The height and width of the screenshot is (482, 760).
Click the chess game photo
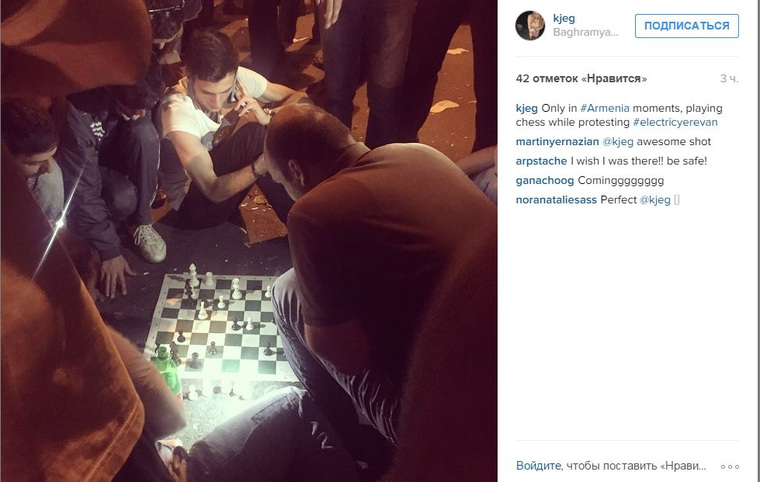coord(249,241)
